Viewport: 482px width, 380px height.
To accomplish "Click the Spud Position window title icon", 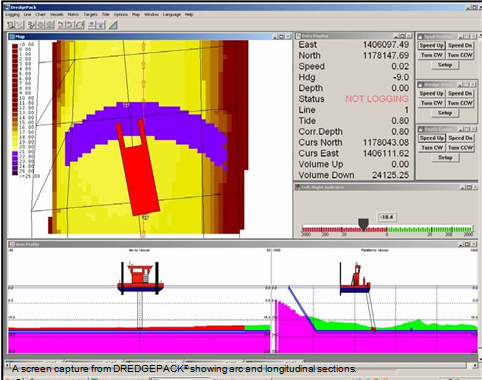I will [x=421, y=36].
